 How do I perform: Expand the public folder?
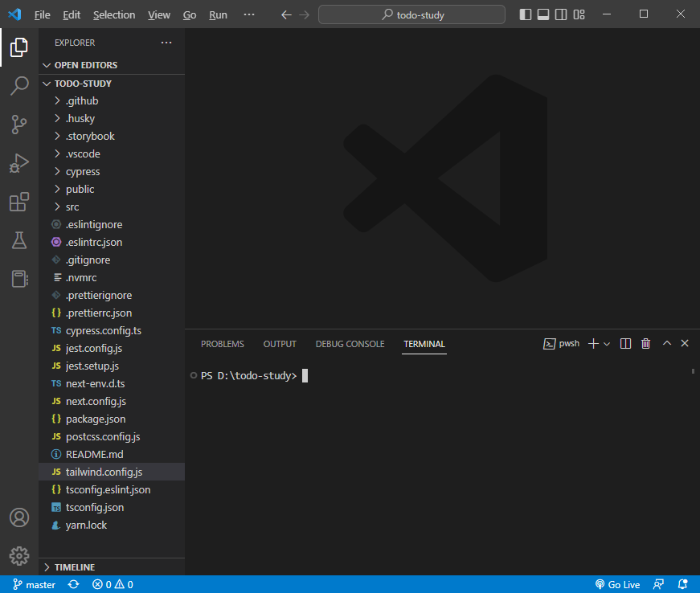click(112, 189)
